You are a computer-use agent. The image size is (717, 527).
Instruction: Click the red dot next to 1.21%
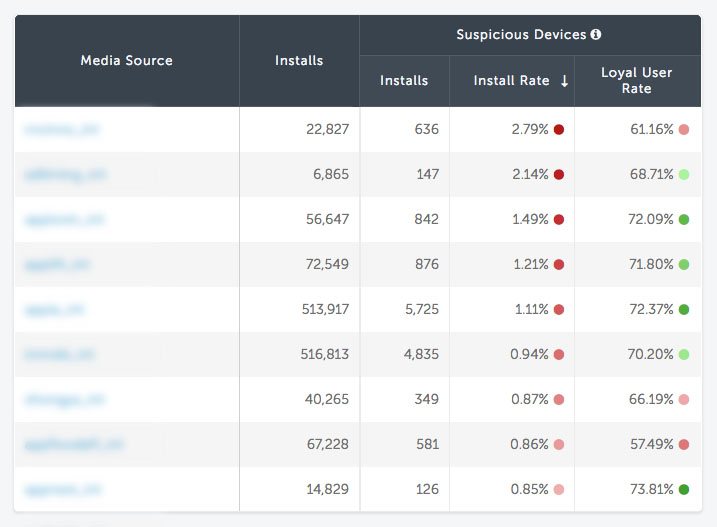click(559, 264)
